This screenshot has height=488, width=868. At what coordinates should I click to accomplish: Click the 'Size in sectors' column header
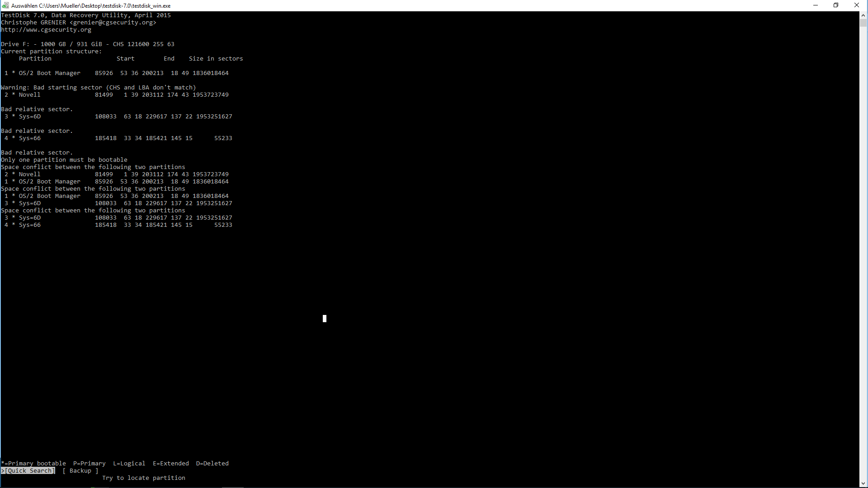pyautogui.click(x=216, y=59)
